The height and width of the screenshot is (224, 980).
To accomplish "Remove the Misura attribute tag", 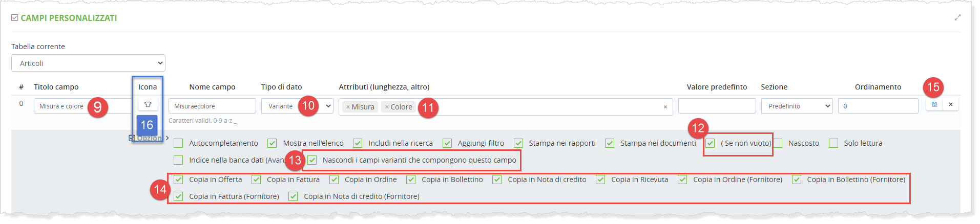I will [x=348, y=107].
